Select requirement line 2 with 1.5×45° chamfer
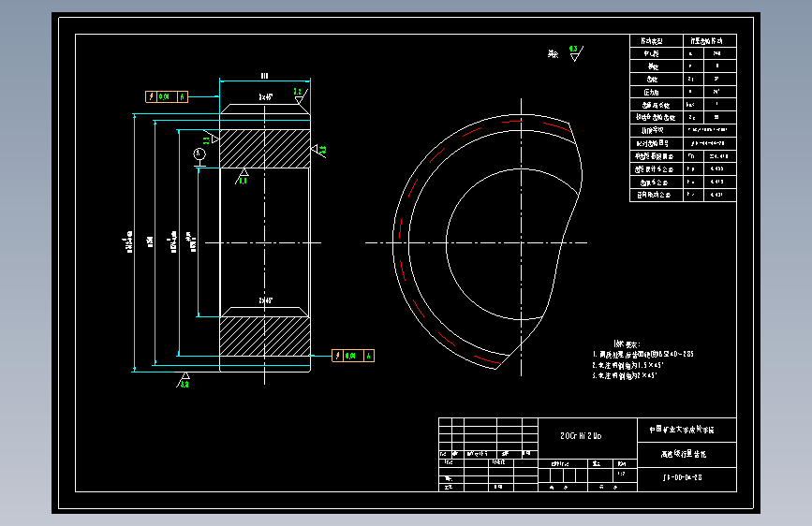The height and width of the screenshot is (526, 812). click(627, 366)
